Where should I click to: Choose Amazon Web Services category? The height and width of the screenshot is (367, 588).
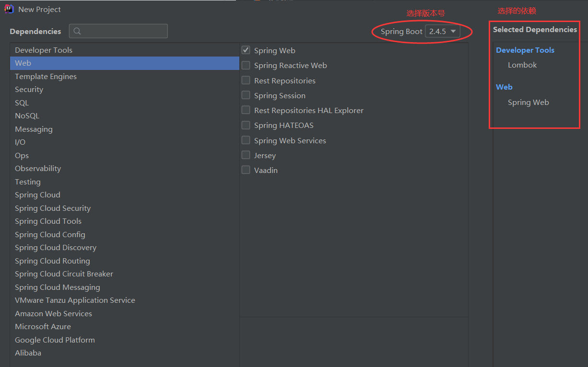point(124,313)
